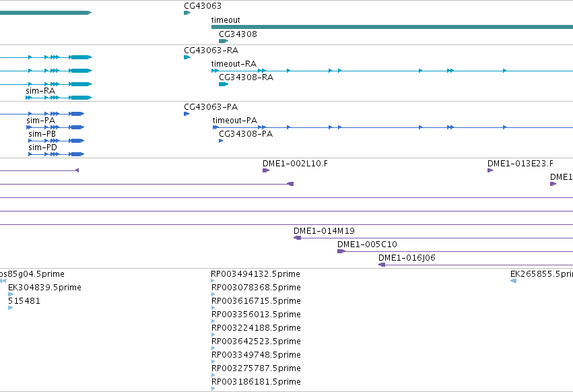Click the RP003186181.5prime EST label
The width and height of the screenshot is (573, 392).
[x=256, y=381]
